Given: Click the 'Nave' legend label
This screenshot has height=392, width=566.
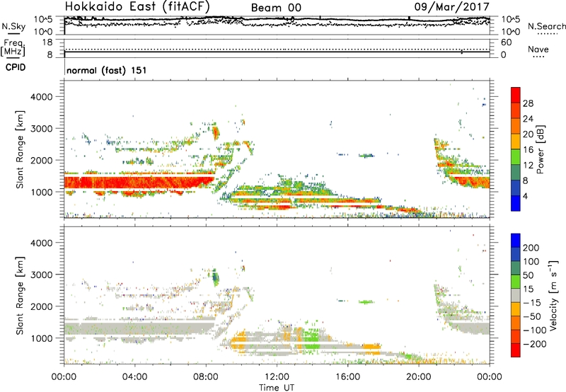Looking at the screenshot, I should (x=538, y=49).
